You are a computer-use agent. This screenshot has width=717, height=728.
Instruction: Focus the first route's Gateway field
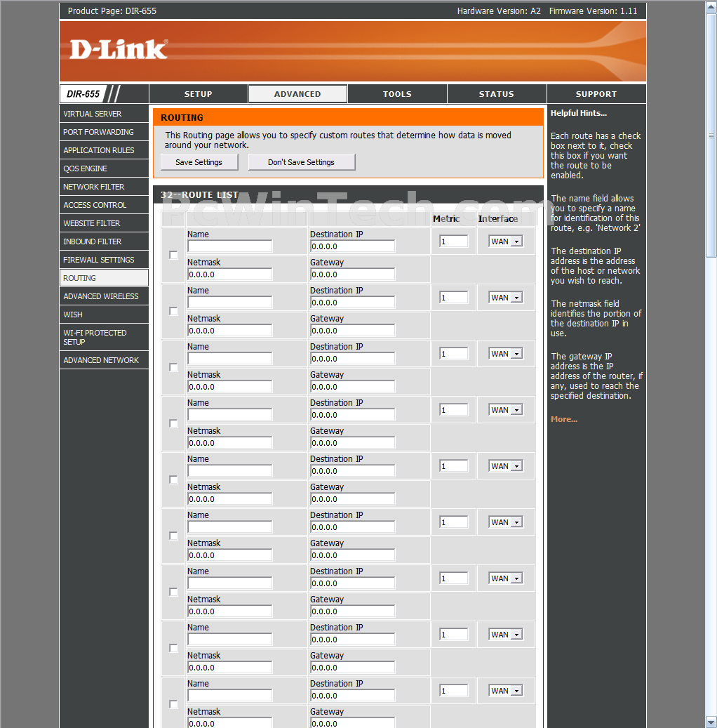click(x=353, y=274)
